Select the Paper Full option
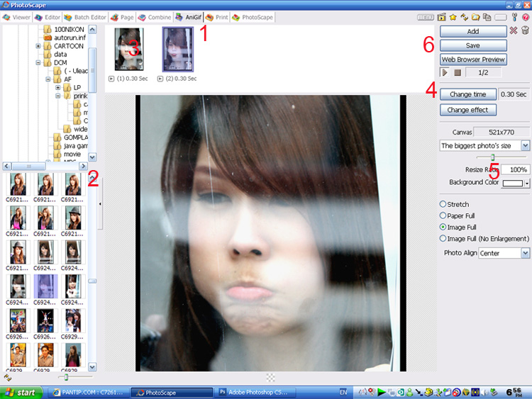Image resolution: width=532 pixels, height=399 pixels. [x=457, y=215]
